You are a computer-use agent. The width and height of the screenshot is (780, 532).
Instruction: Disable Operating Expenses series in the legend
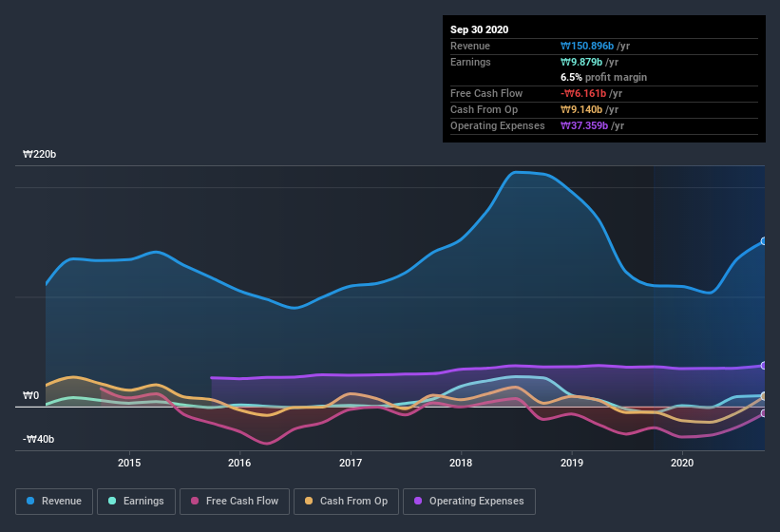[x=469, y=501]
